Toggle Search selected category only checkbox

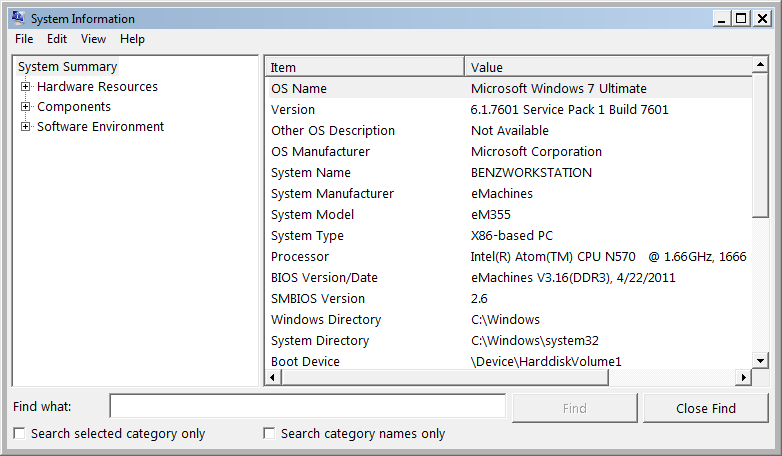click(19, 433)
